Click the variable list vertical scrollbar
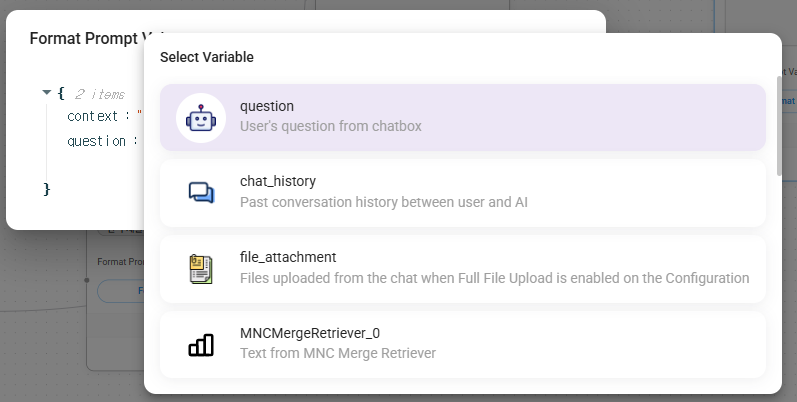This screenshot has width=797, height=402. pos(780,125)
